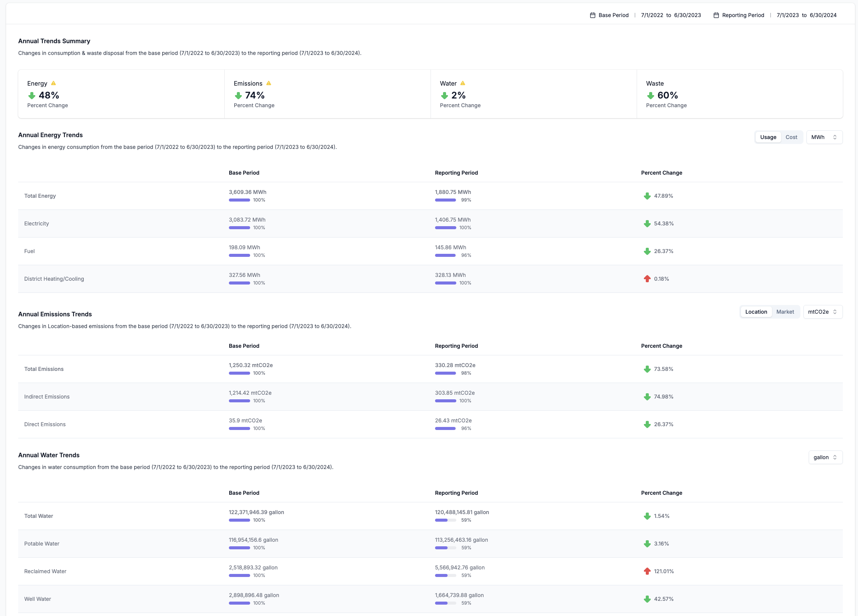Open the mtCO2e unit dropdown
The height and width of the screenshot is (616, 858).
823,312
